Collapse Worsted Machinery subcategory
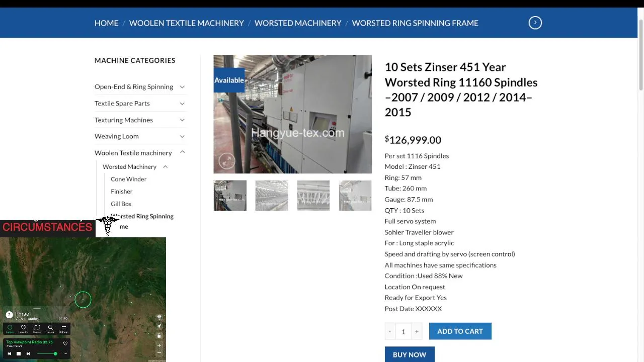The image size is (644, 362). coord(165,166)
